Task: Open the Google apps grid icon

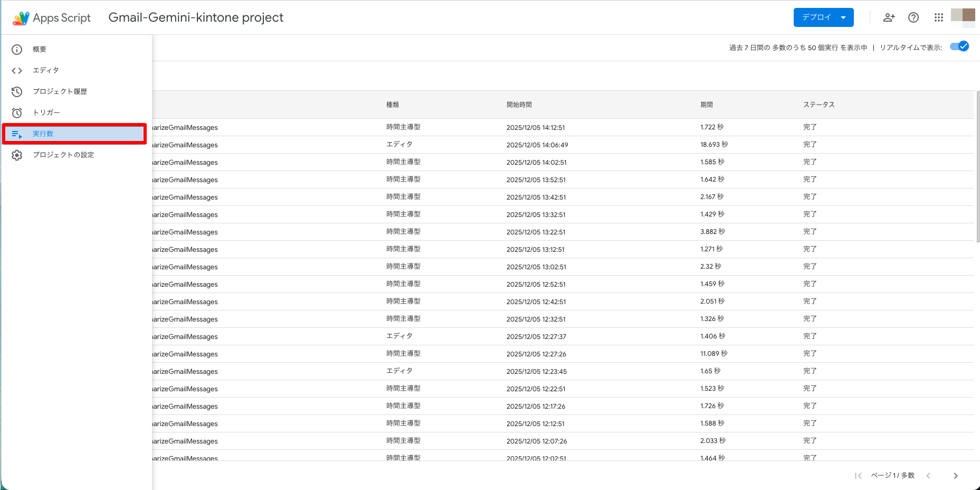Action: click(x=938, y=17)
